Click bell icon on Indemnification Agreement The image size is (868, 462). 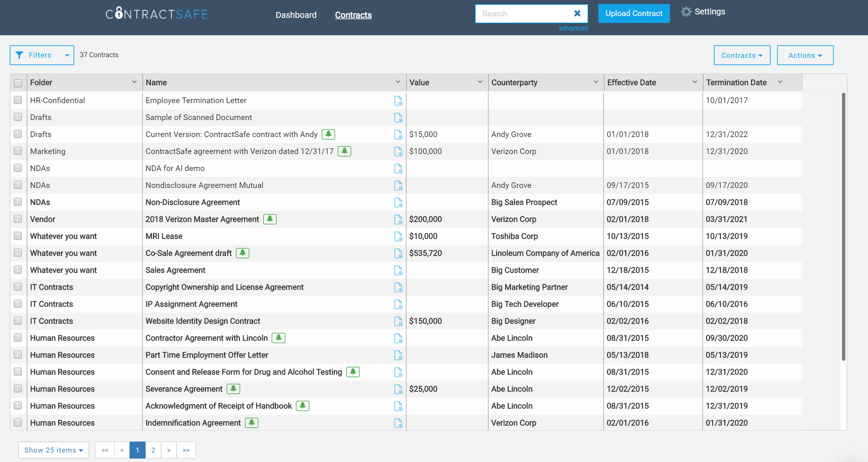[x=252, y=423]
